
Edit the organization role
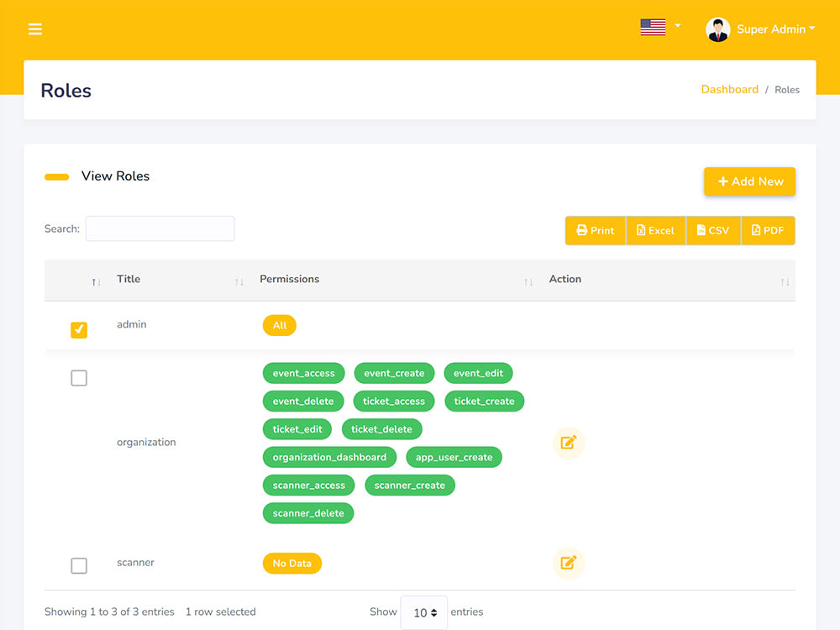click(x=569, y=443)
